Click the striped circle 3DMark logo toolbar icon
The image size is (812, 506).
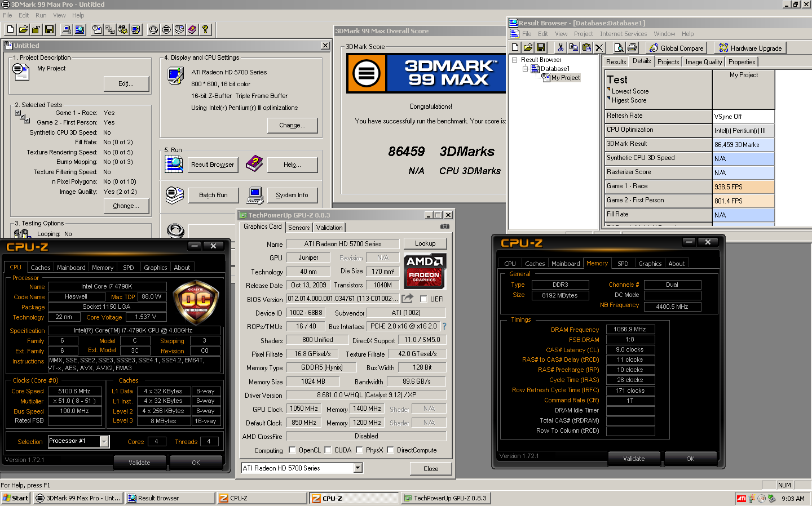[x=166, y=29]
